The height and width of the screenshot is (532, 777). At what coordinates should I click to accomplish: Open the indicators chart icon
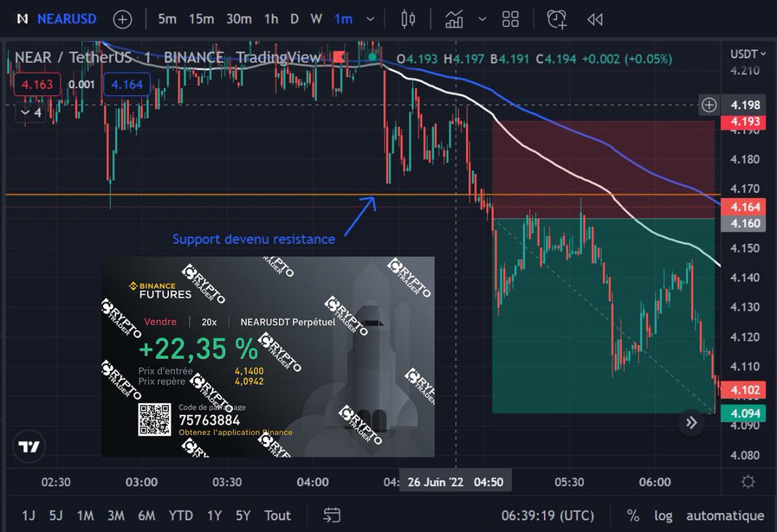tap(454, 19)
